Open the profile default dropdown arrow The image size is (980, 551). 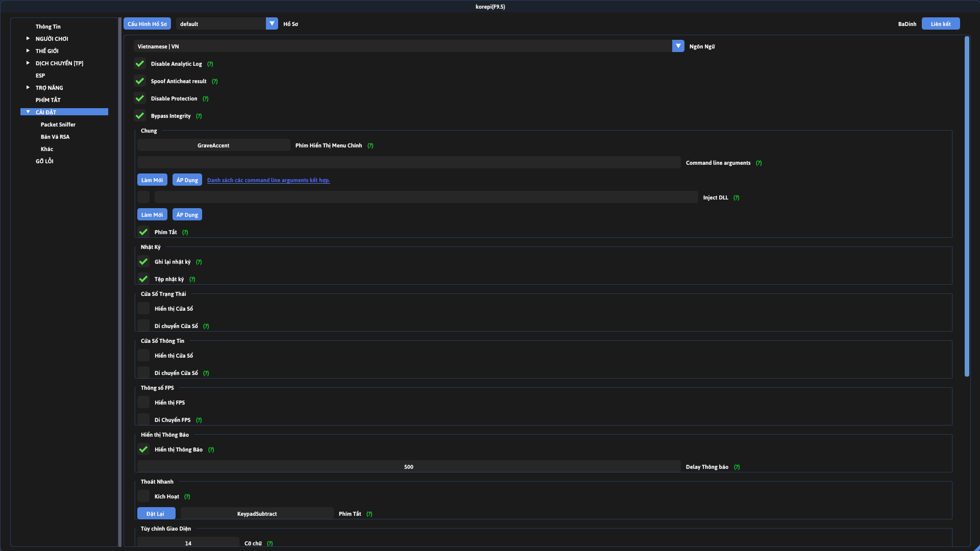click(272, 24)
